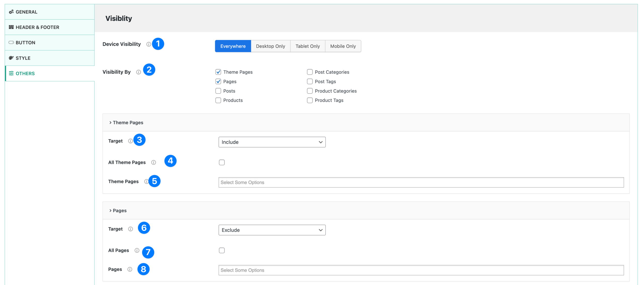Image resolution: width=644 pixels, height=285 pixels.
Task: Check the Product Tags checkbox
Action: (x=310, y=100)
